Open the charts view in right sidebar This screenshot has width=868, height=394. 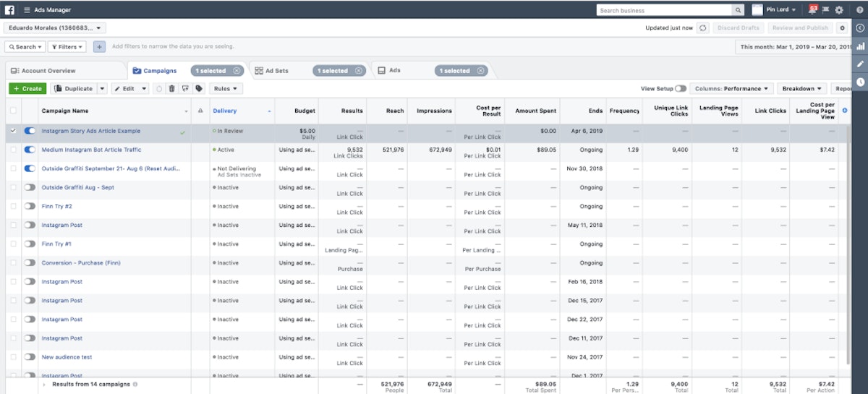click(x=860, y=46)
